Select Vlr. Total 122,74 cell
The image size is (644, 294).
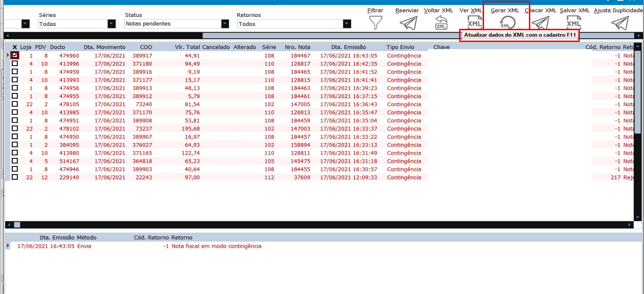point(191,153)
